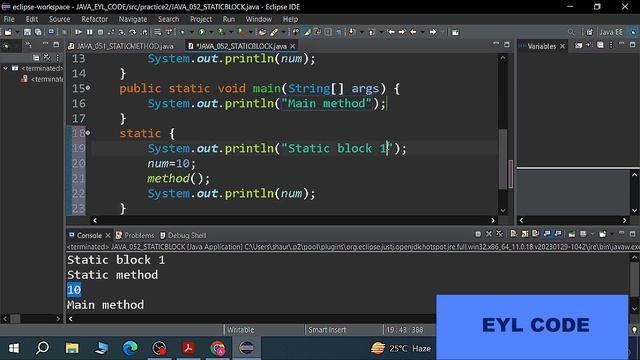The width and height of the screenshot is (640, 360).
Task: Click the Run Last Tool external tools icon
Action: point(241,32)
